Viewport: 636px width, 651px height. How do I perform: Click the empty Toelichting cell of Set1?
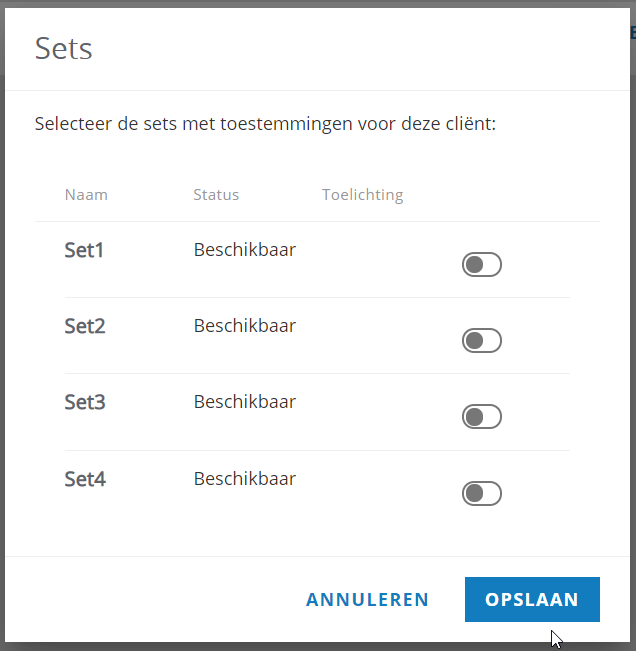(374, 259)
